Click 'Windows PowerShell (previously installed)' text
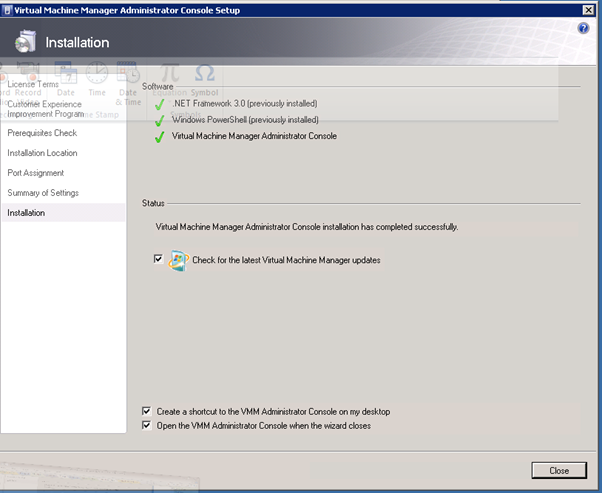This screenshot has width=602, height=493. tap(245, 120)
